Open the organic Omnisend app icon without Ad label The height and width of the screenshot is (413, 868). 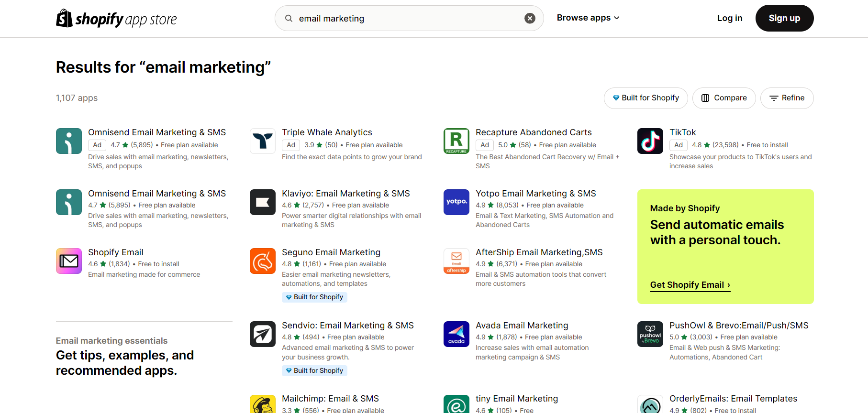coord(69,202)
